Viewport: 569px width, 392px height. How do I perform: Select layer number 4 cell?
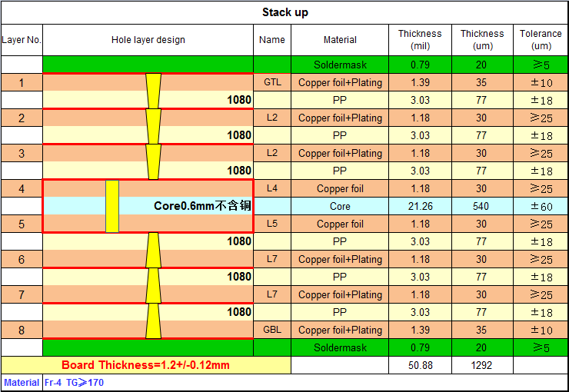click(22, 188)
